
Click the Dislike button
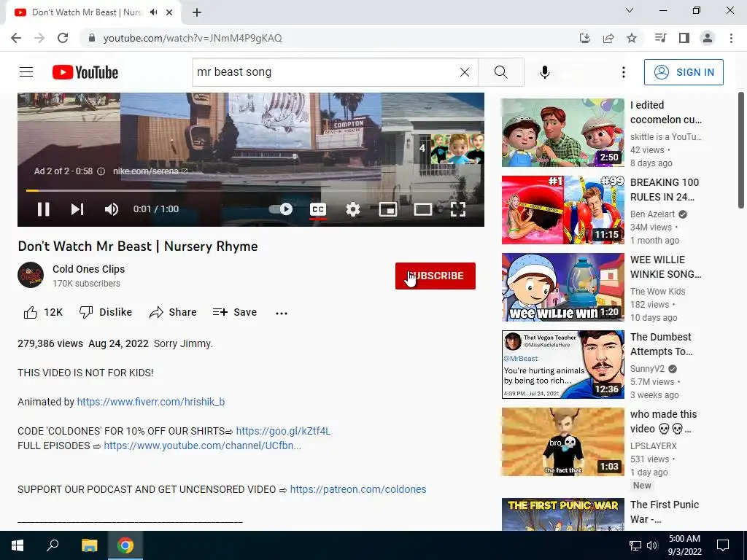pos(106,312)
